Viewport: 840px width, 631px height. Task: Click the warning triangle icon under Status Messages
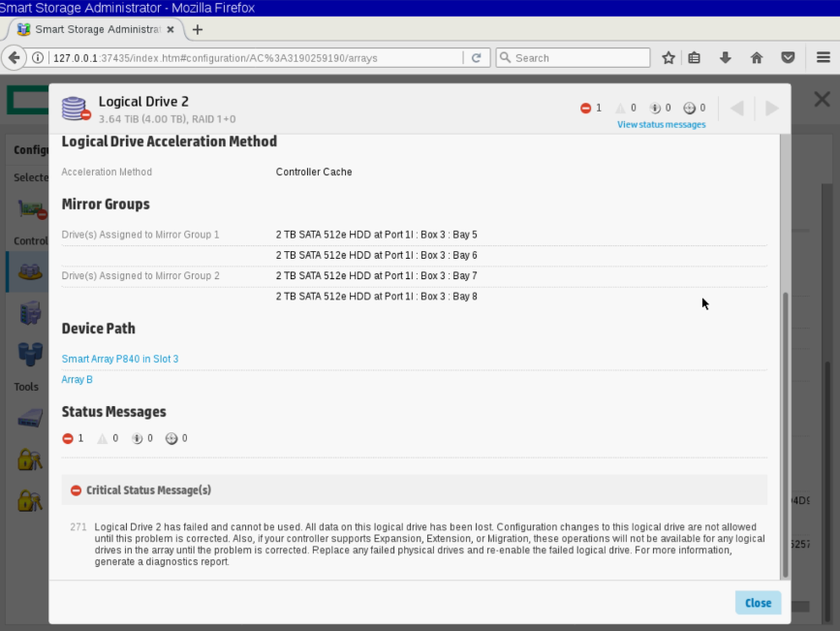point(103,438)
